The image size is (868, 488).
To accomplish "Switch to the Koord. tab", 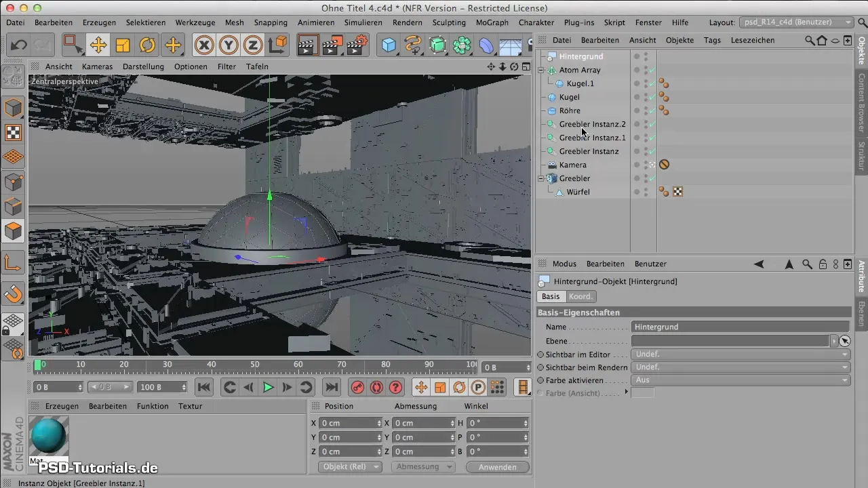I will (x=580, y=296).
